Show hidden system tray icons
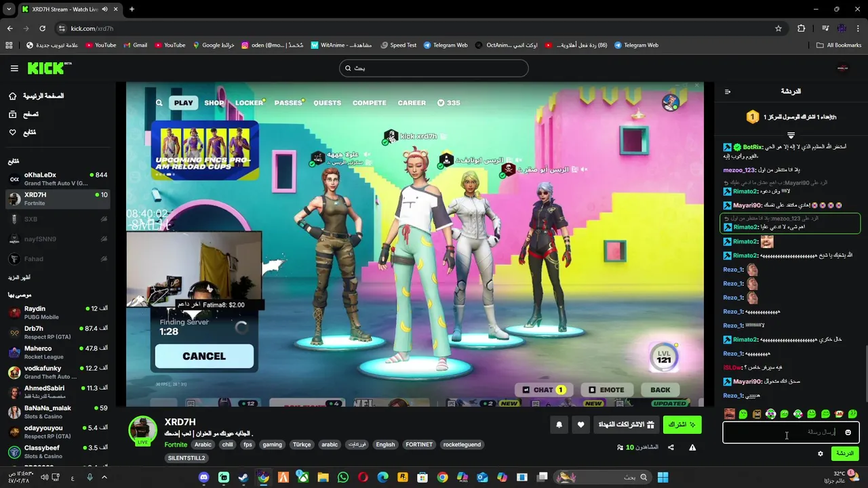This screenshot has height=488, width=868. tap(104, 477)
